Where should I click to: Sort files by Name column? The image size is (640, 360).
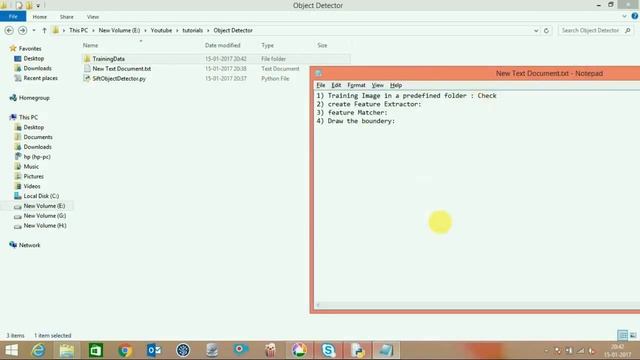90,45
